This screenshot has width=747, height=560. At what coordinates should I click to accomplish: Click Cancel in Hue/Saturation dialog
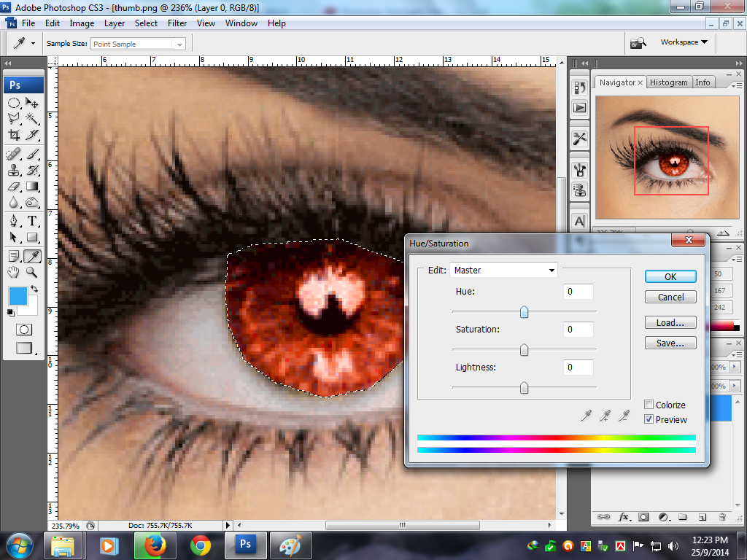670,297
